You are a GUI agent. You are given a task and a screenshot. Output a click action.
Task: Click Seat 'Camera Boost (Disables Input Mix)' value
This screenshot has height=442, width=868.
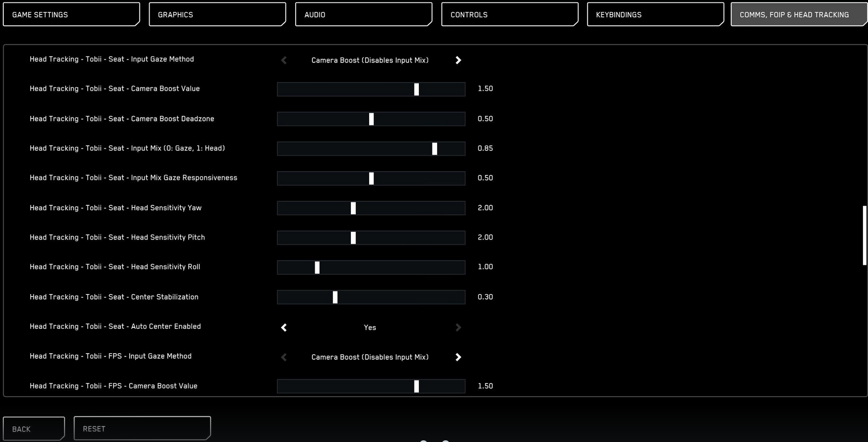coord(370,60)
